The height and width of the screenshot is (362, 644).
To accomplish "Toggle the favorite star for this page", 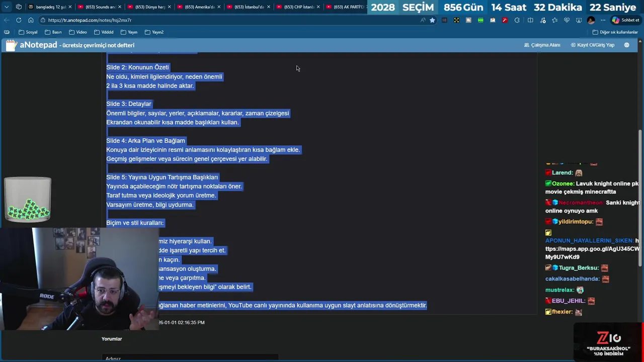I will point(432,20).
